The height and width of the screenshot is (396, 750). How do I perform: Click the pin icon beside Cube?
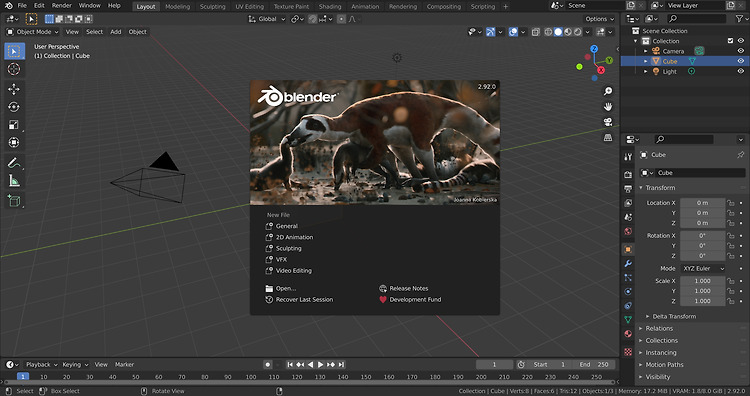pyautogui.click(x=740, y=154)
